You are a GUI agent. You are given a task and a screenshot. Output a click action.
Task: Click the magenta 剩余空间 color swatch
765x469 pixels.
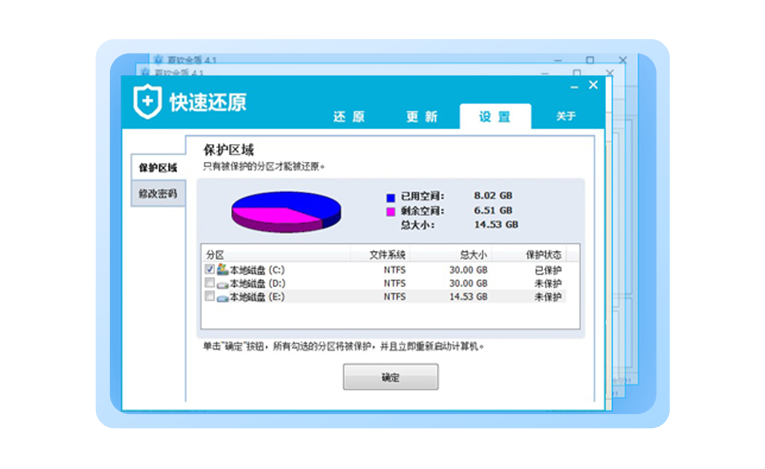[x=390, y=211]
